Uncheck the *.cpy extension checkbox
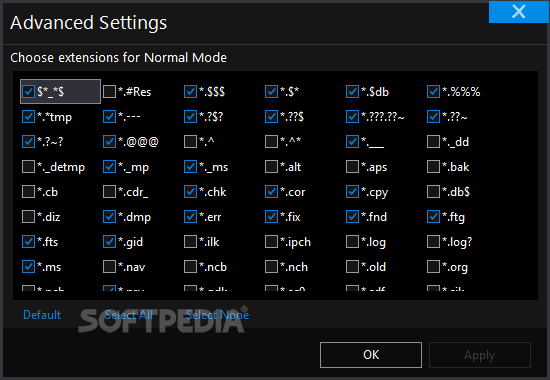The height and width of the screenshot is (380, 550). point(353,192)
